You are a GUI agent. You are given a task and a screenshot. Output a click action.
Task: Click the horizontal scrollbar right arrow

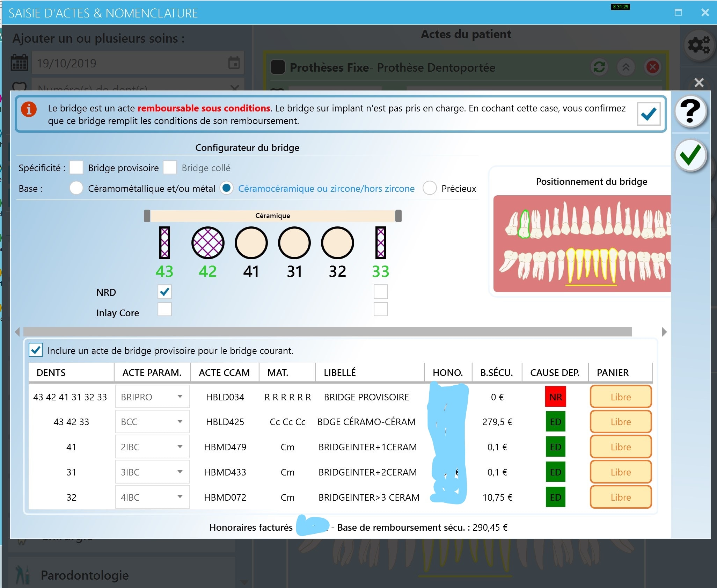(x=664, y=332)
